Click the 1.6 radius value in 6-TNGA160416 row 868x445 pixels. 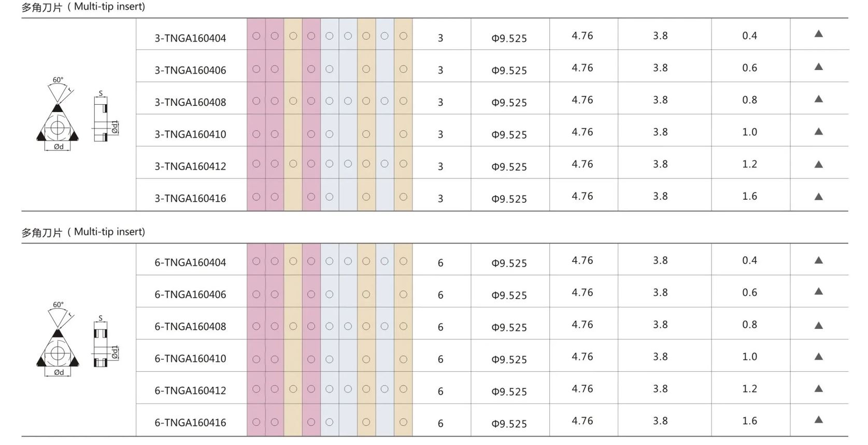749,421
